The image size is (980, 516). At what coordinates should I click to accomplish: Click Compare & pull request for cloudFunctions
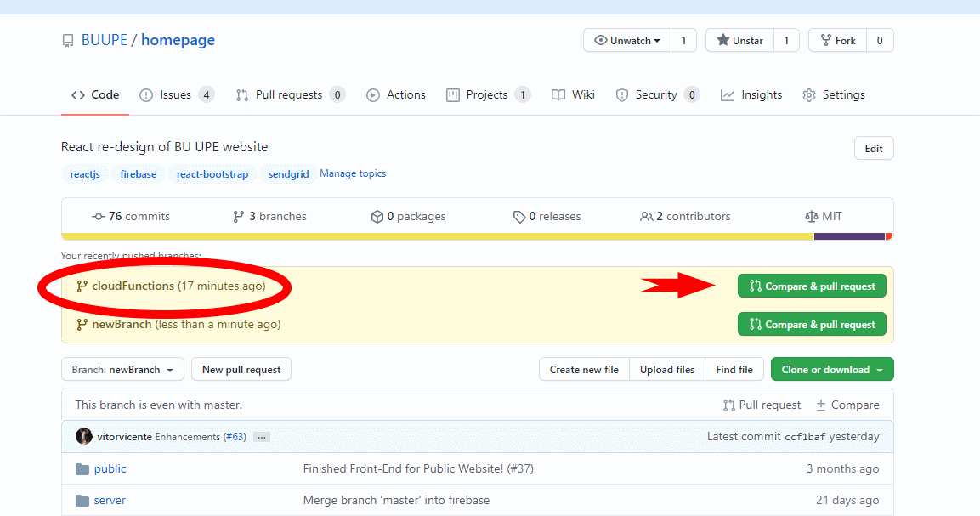[812, 286]
